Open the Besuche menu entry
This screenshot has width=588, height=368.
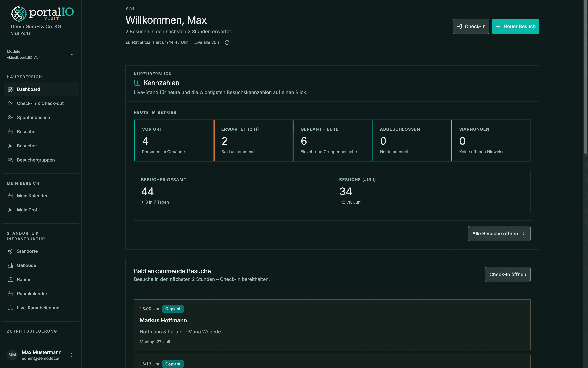[41, 132]
